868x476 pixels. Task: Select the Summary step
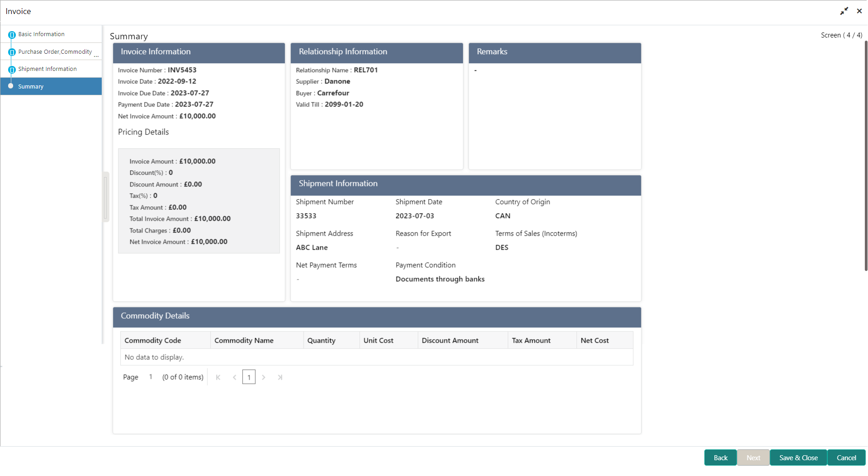pos(51,86)
